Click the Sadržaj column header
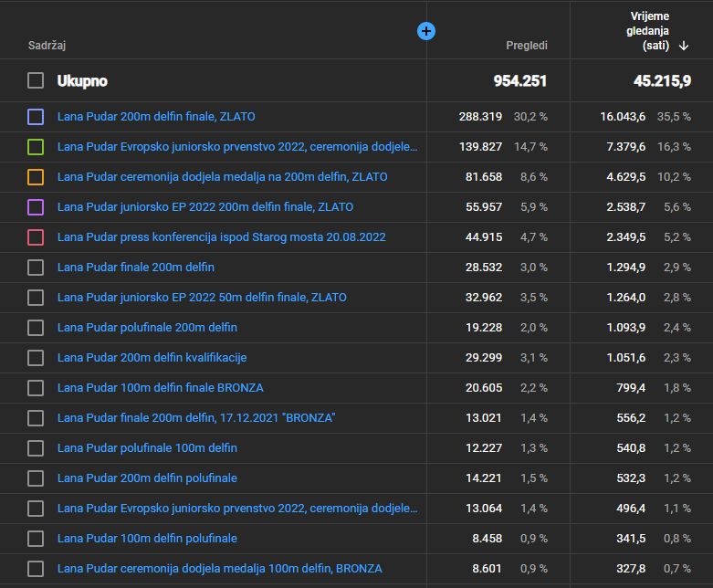 [x=47, y=45]
